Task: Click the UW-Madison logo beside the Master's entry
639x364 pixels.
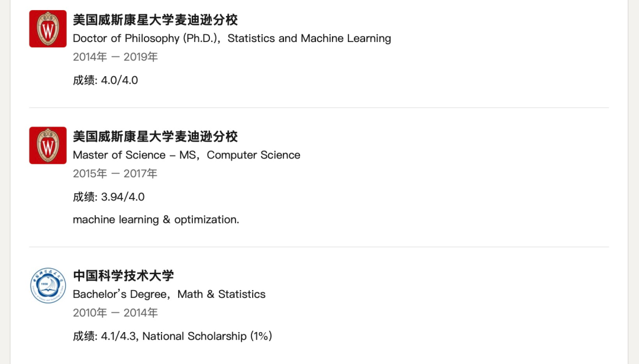Action: pos(48,145)
